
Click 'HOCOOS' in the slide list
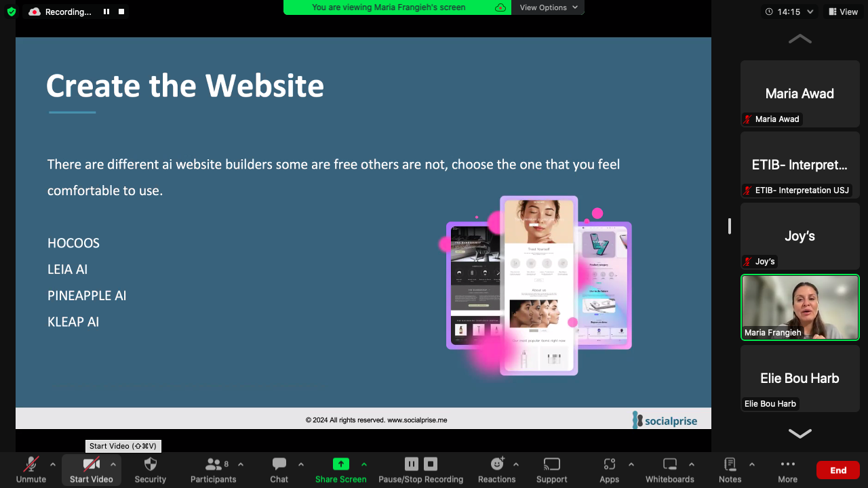(x=73, y=243)
